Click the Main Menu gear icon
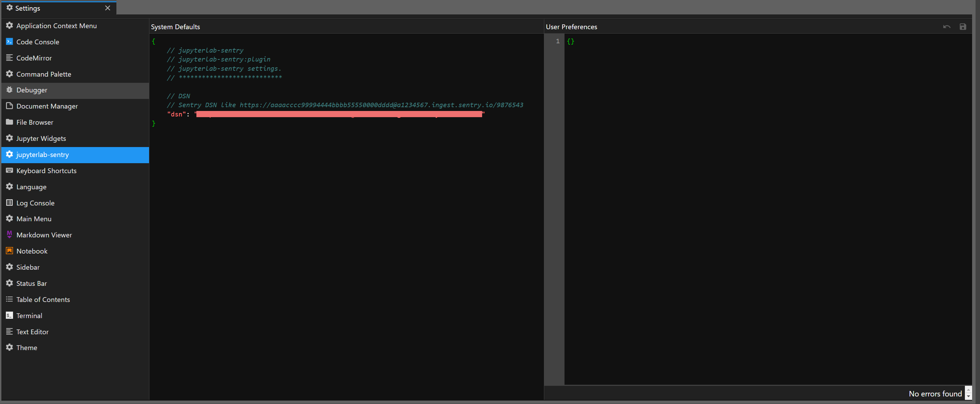The width and height of the screenshot is (980, 404). click(x=10, y=218)
